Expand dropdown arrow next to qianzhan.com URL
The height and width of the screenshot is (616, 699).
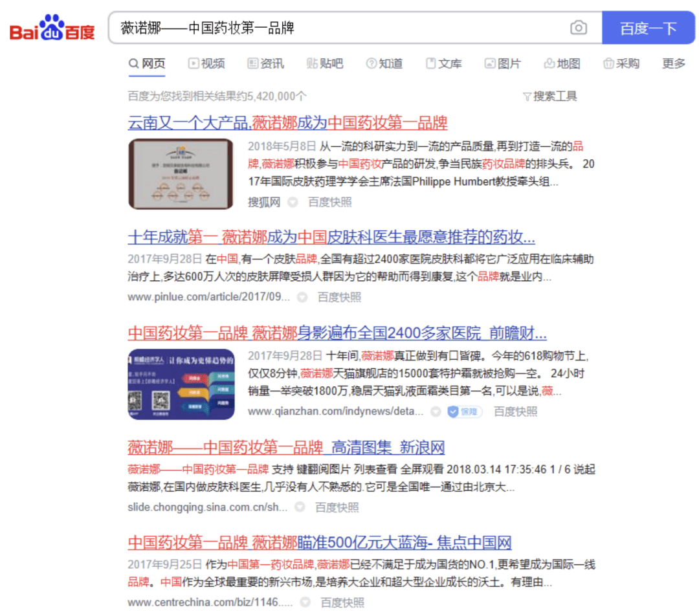pos(436,412)
